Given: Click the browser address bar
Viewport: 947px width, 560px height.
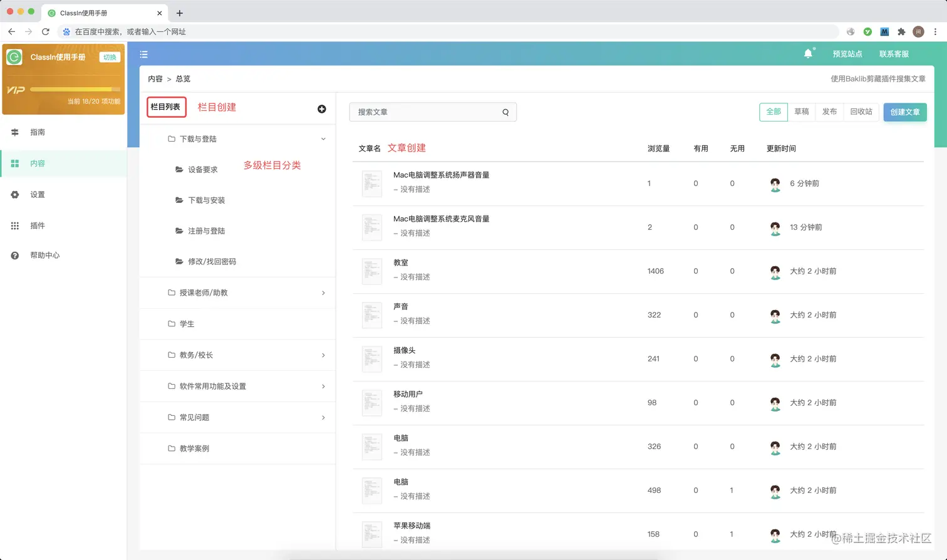Looking at the screenshot, I should tap(448, 31).
